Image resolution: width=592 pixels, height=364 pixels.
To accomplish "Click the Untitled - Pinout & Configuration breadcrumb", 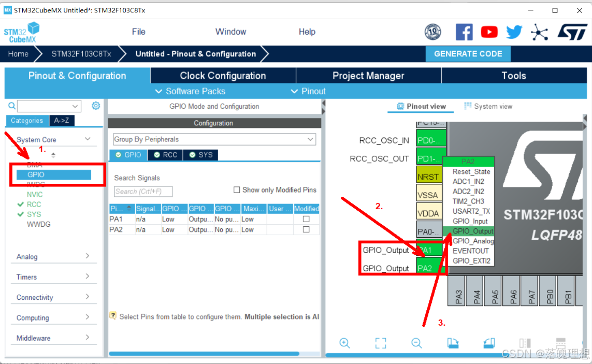I will [196, 54].
